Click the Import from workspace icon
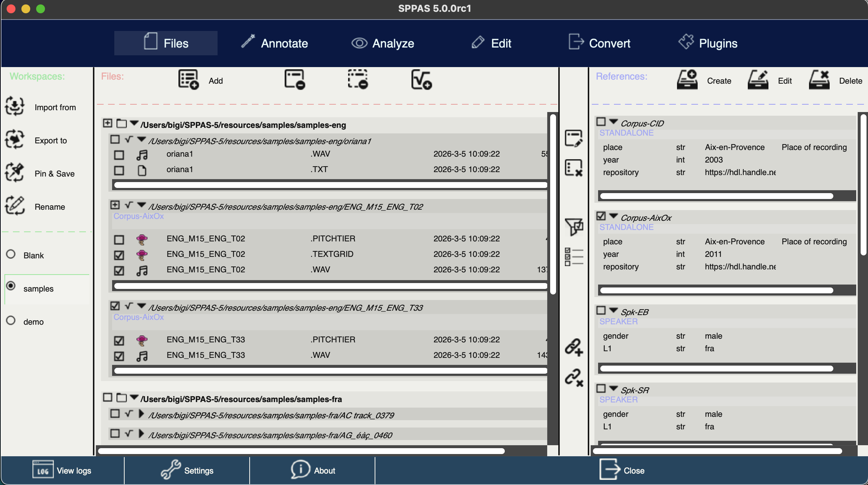 click(x=15, y=107)
